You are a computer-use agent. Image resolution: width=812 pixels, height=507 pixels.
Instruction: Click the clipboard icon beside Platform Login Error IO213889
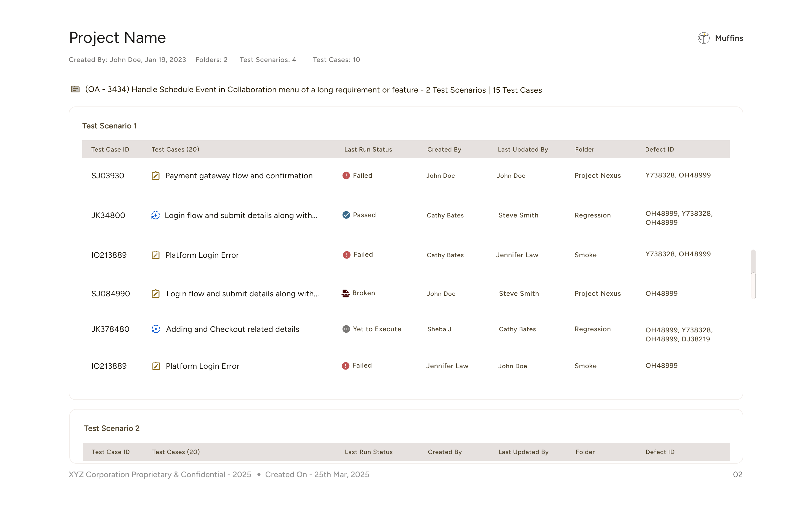coord(155,255)
